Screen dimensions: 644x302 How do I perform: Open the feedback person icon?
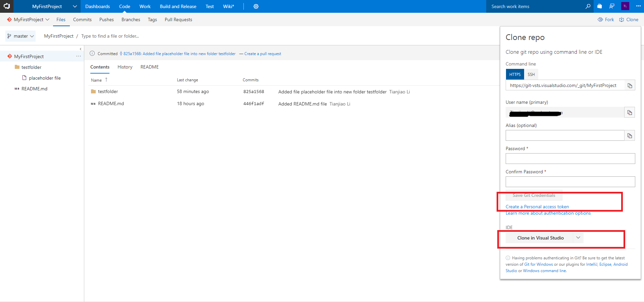(x=612, y=6)
